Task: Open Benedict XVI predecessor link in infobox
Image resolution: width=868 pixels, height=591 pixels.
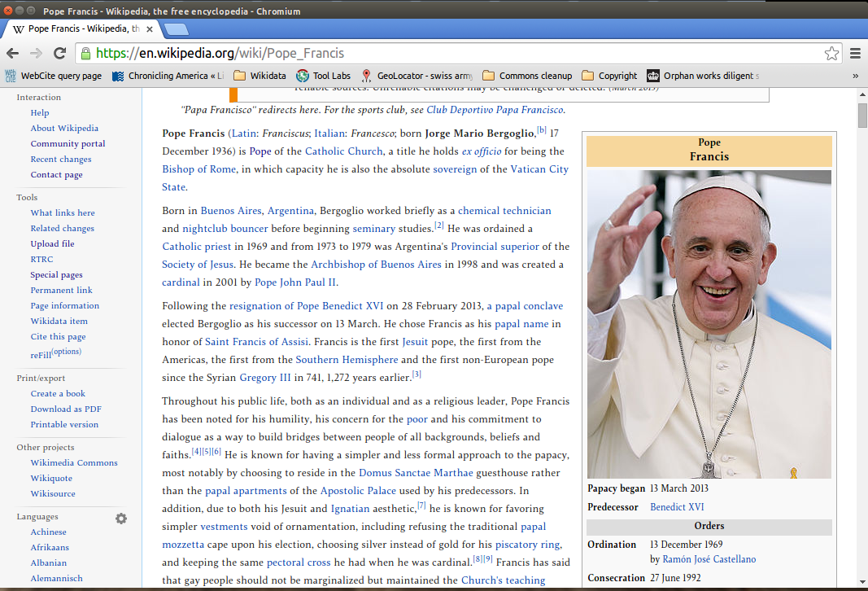Action: pyautogui.click(x=677, y=507)
